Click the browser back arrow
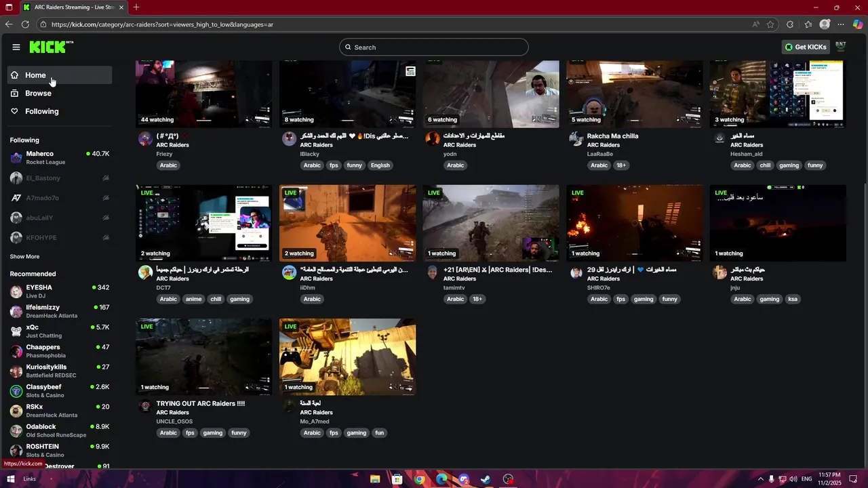The image size is (868, 488). point(9,24)
